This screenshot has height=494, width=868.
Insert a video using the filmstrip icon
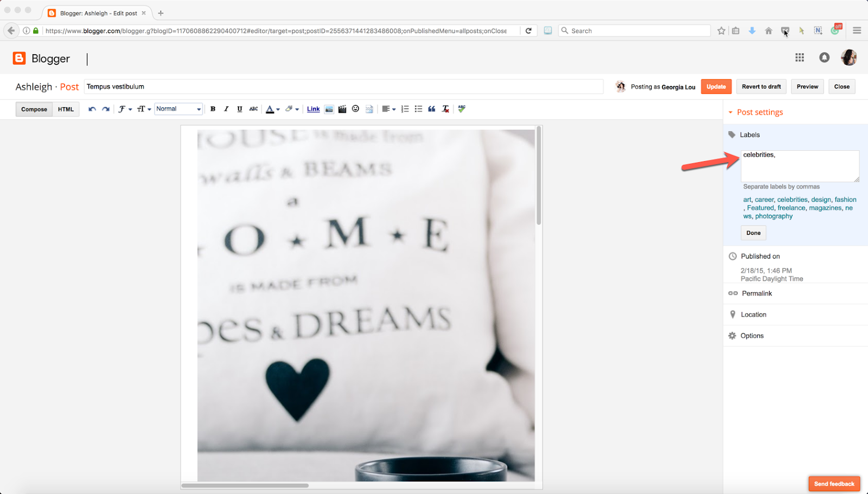click(x=342, y=108)
